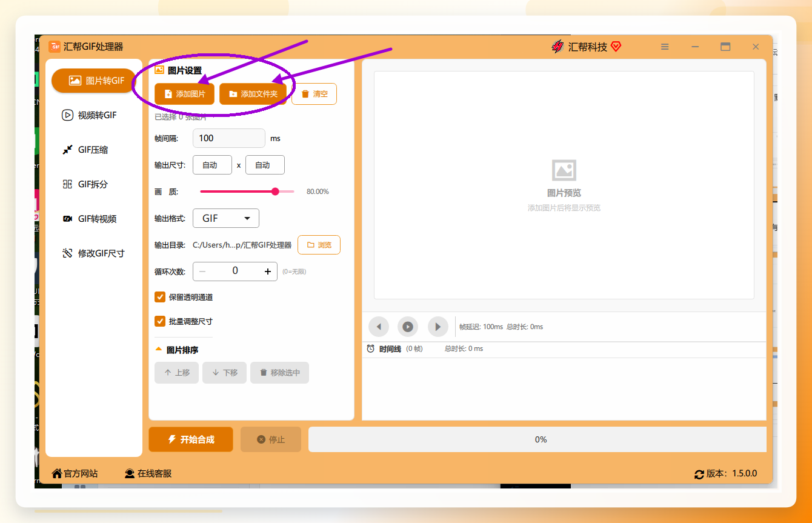Screen dimensions: 812x523
Task: Open the GIF转视频 tab
Action: (x=94, y=219)
